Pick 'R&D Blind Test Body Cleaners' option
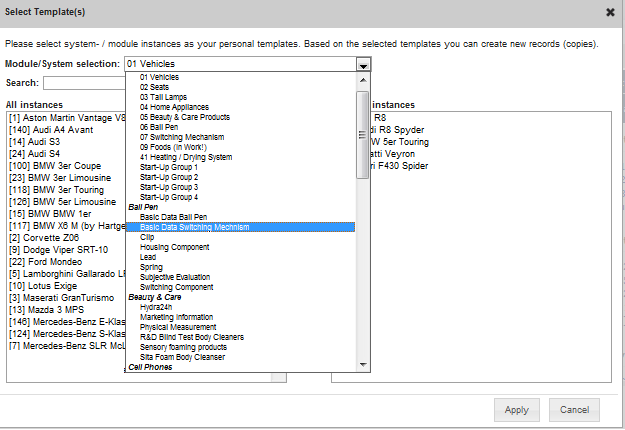625x430 pixels. click(x=192, y=337)
